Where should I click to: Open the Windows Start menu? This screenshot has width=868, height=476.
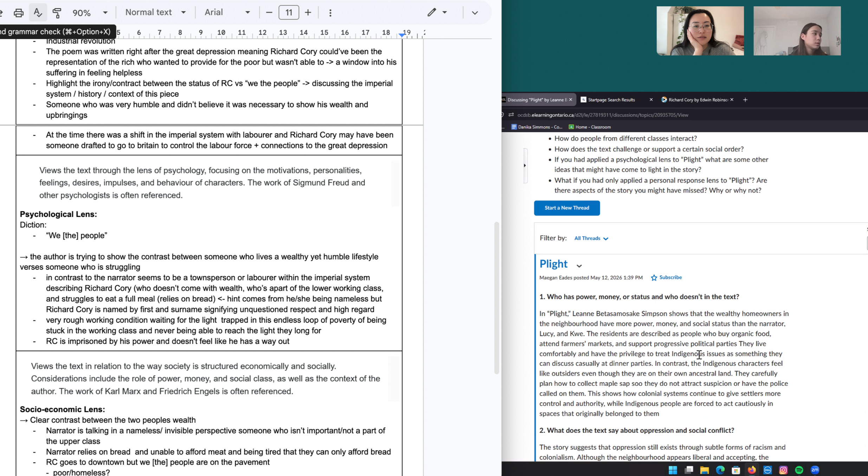pyautogui.click(x=673, y=470)
